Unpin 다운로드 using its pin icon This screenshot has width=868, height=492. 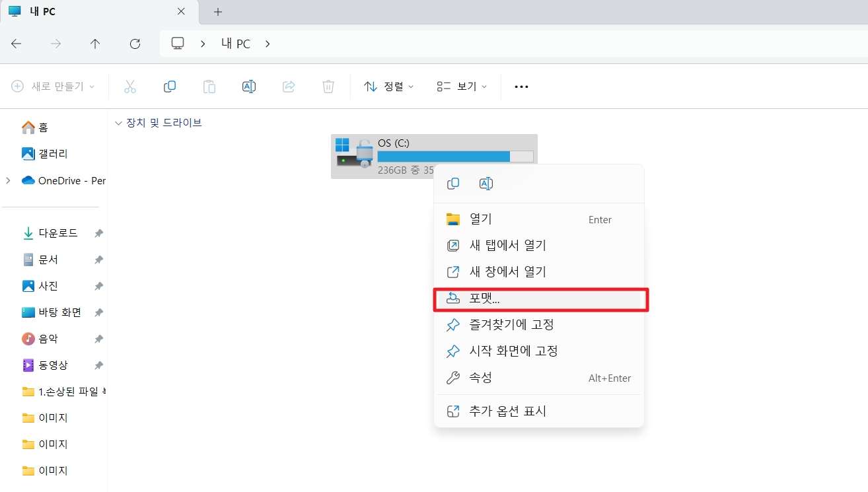coord(98,233)
